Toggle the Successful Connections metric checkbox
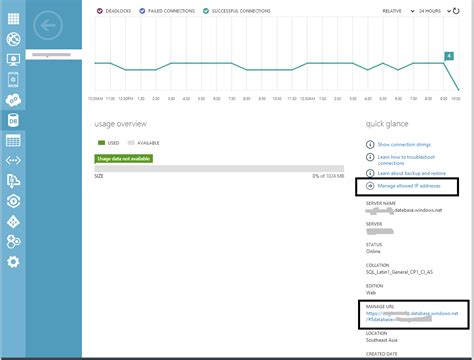This screenshot has width=474, height=360. [x=206, y=11]
